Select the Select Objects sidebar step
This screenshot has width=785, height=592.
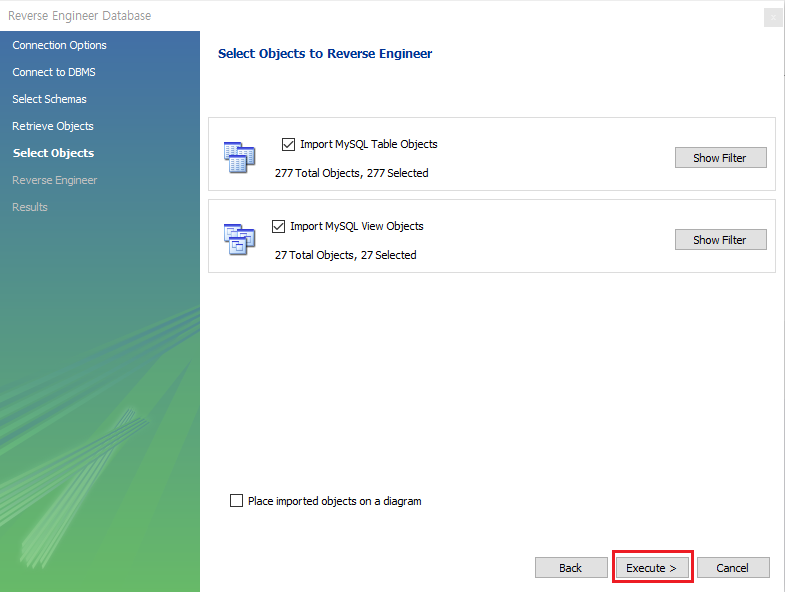pyautogui.click(x=54, y=153)
